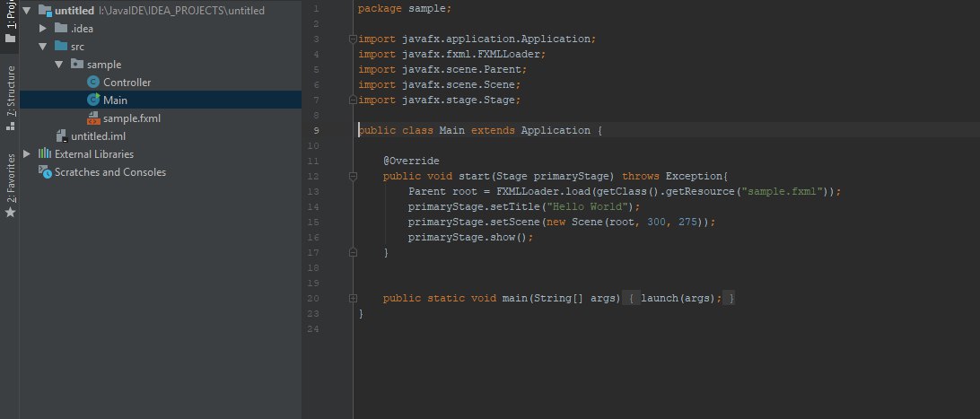Click "import javafx.stage.Stage;" line

(x=440, y=100)
